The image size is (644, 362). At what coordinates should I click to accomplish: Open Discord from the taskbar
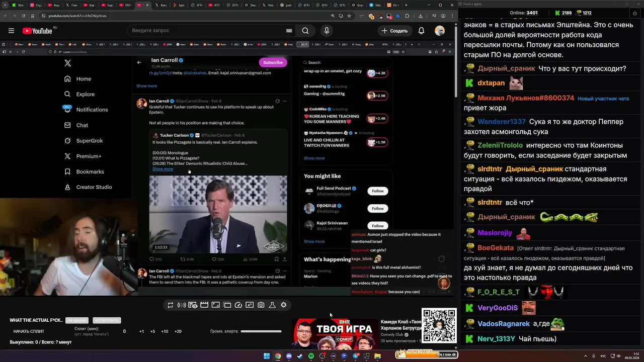289,356
